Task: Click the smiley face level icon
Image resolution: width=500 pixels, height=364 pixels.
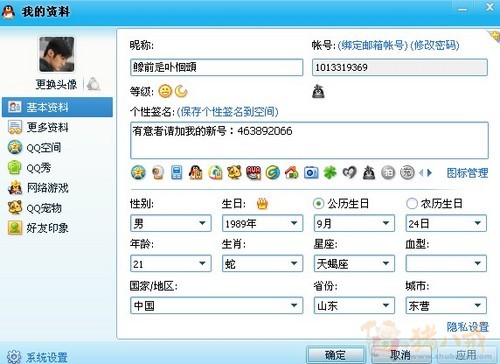Action: pyautogui.click(x=165, y=91)
